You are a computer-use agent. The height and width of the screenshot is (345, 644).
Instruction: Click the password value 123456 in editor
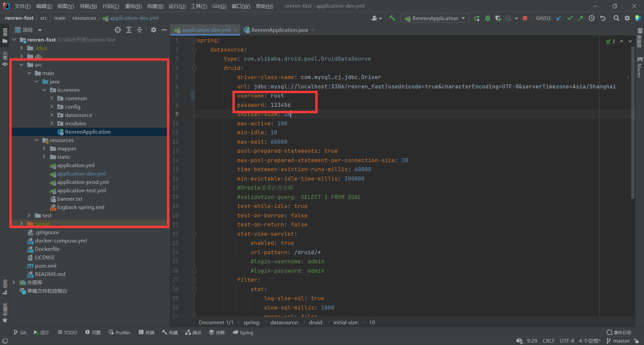[x=280, y=105]
